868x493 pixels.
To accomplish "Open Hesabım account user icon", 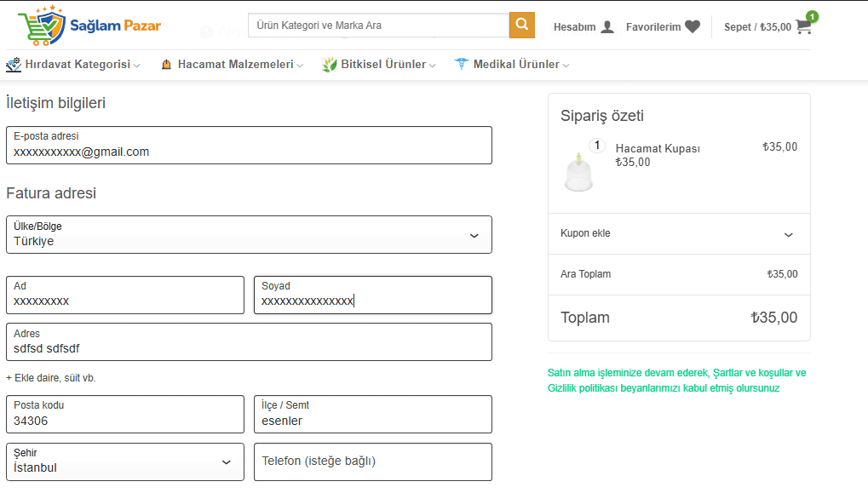I will [607, 26].
